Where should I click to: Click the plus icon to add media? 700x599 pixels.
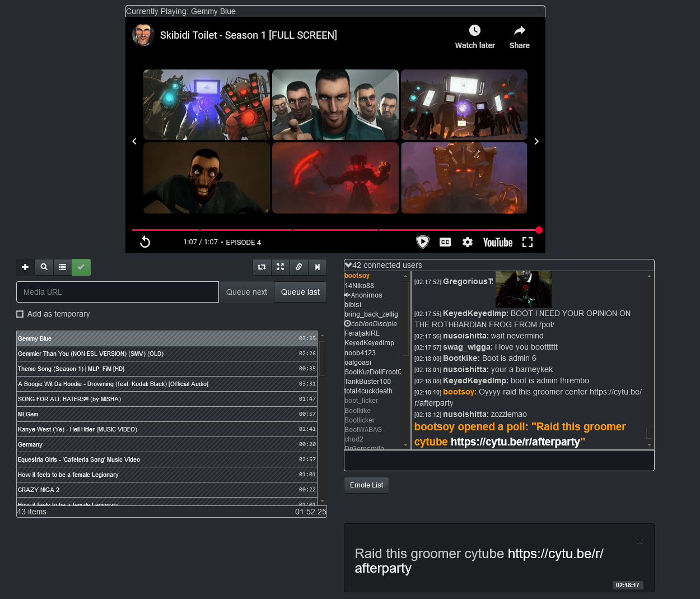click(x=25, y=267)
